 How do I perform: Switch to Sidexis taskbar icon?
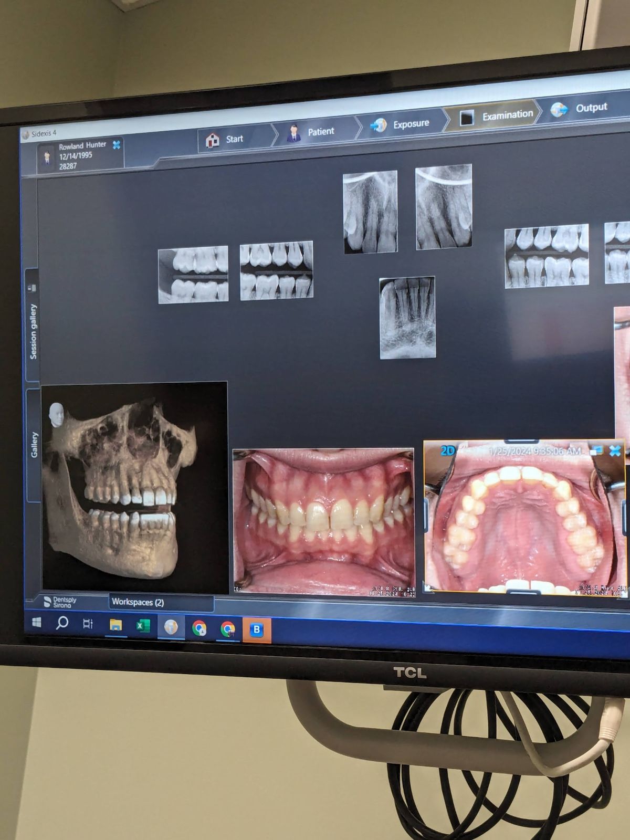(x=171, y=627)
